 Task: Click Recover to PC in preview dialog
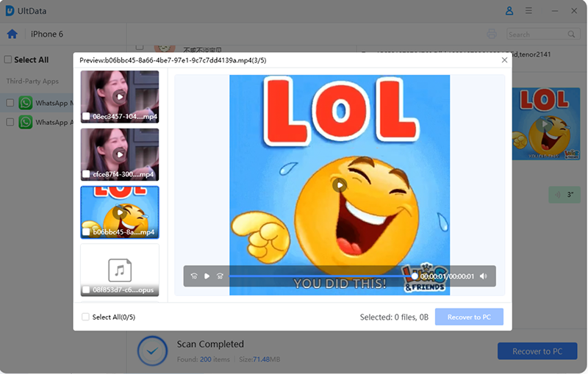pyautogui.click(x=469, y=317)
